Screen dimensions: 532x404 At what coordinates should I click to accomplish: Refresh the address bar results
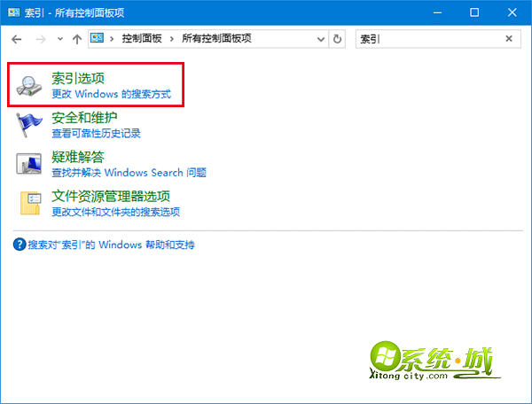[337, 39]
